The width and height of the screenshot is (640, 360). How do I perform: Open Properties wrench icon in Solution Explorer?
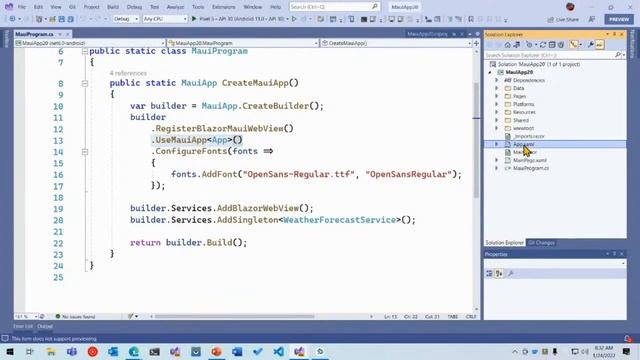pyautogui.click(x=591, y=45)
